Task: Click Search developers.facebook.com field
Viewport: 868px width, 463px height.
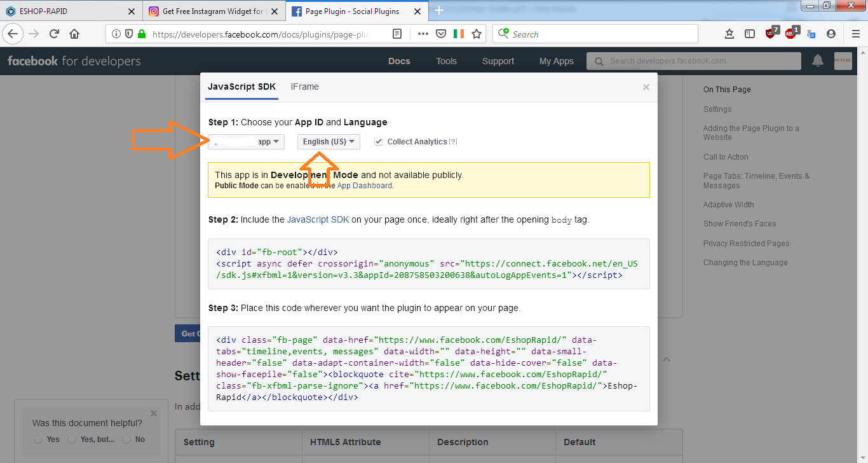Action: click(x=694, y=61)
